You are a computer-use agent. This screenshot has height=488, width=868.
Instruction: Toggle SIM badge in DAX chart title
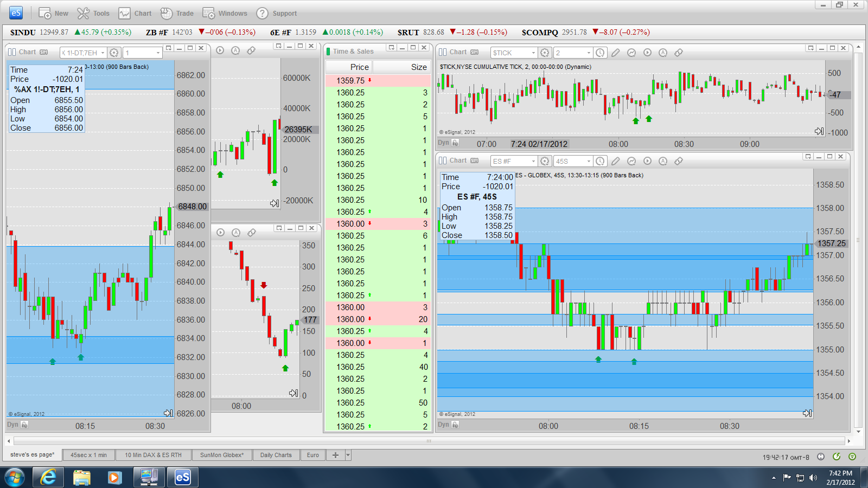(44, 52)
